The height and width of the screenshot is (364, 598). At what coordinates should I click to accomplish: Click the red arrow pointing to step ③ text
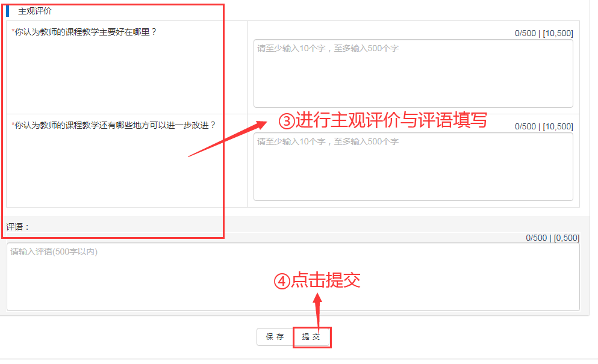[228, 139]
